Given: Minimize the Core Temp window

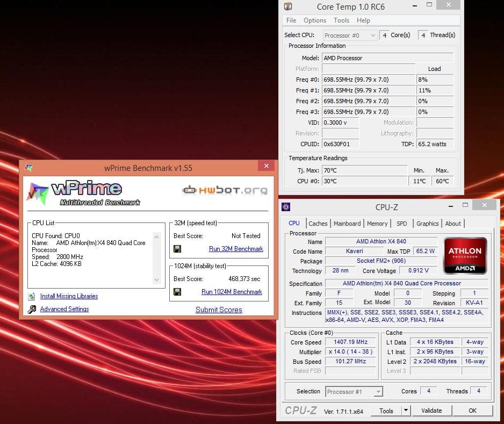Looking at the screenshot, I should [415, 5].
